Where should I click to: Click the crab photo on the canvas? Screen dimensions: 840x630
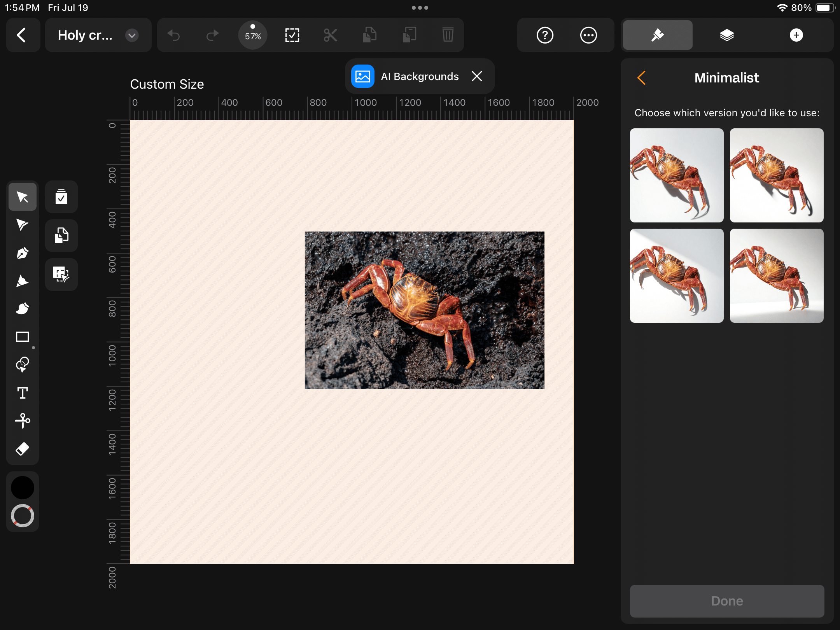[424, 310]
